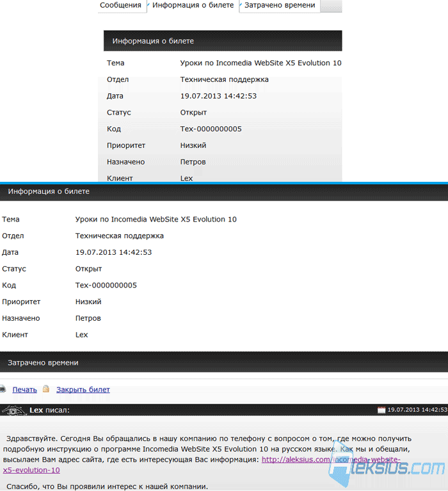Select the Затрачено времени tab
The height and width of the screenshot is (491, 448).
tap(280, 5)
